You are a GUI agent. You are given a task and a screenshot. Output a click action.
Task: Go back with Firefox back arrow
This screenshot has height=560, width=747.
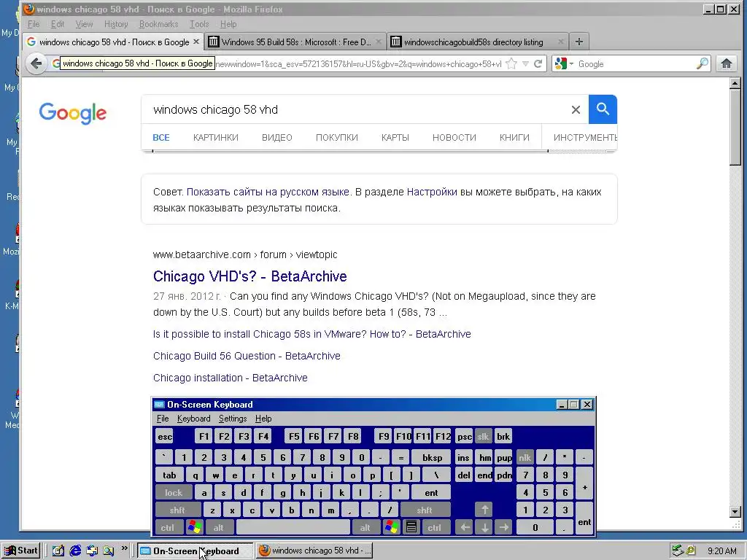coord(36,63)
